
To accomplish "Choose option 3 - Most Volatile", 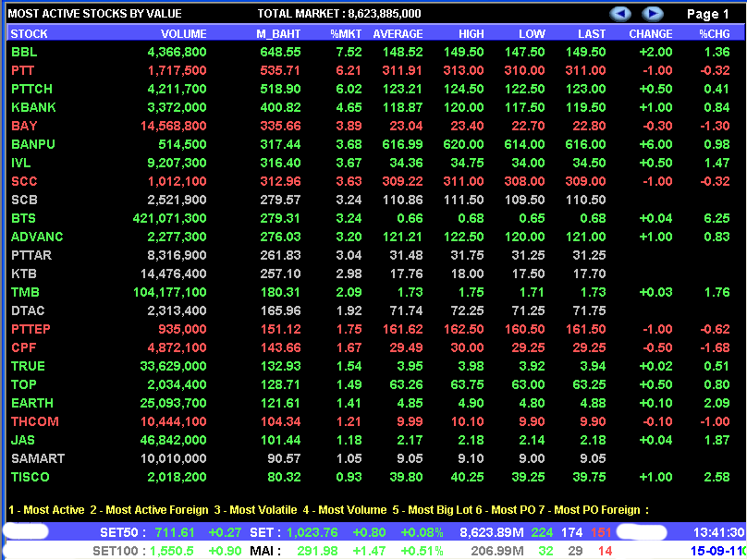I will click(x=255, y=510).
